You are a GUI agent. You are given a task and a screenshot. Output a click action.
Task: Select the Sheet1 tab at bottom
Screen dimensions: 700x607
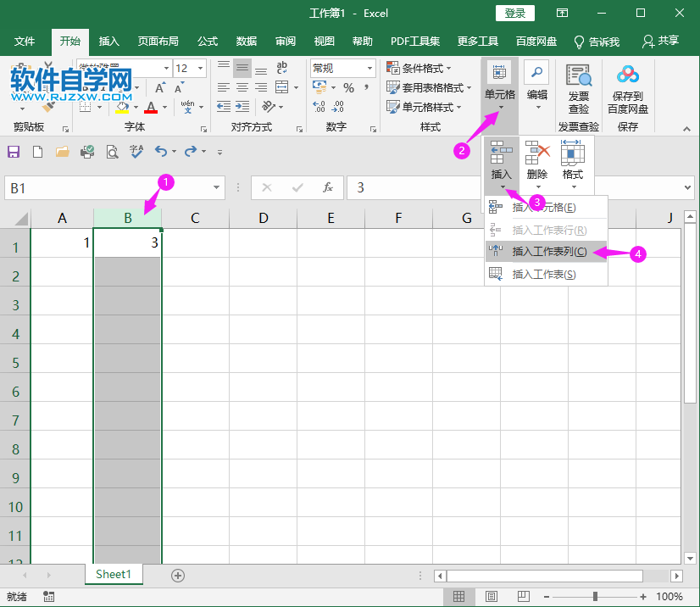click(x=114, y=574)
